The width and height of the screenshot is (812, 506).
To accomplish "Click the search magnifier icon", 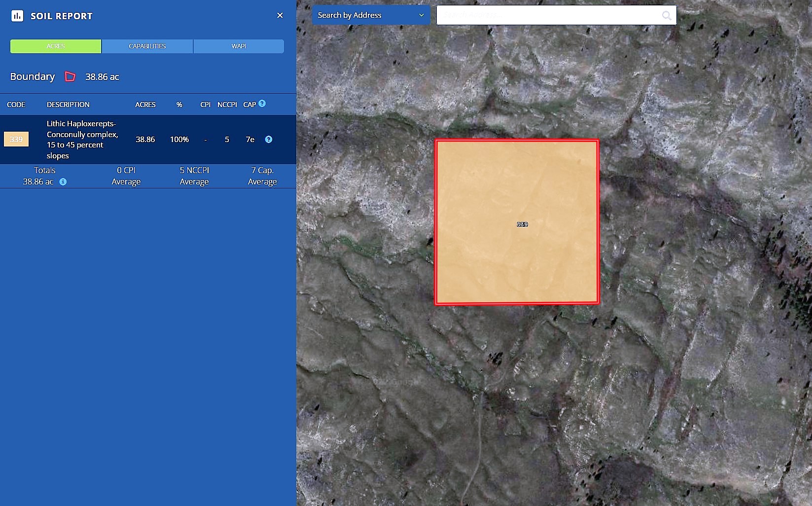I will (667, 15).
